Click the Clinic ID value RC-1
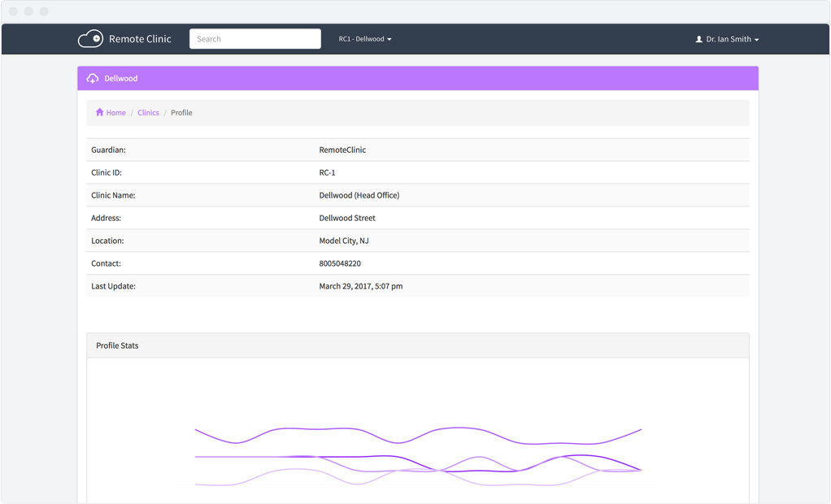 327,172
